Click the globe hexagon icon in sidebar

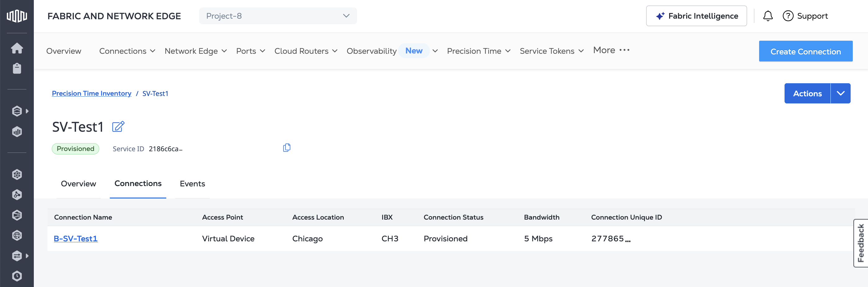[x=17, y=235]
